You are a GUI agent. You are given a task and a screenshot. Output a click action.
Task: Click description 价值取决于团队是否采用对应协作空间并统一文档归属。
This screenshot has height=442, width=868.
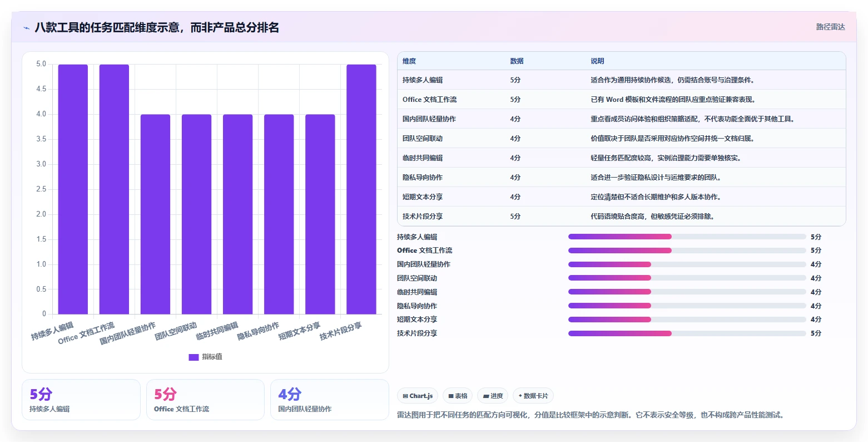(x=672, y=139)
